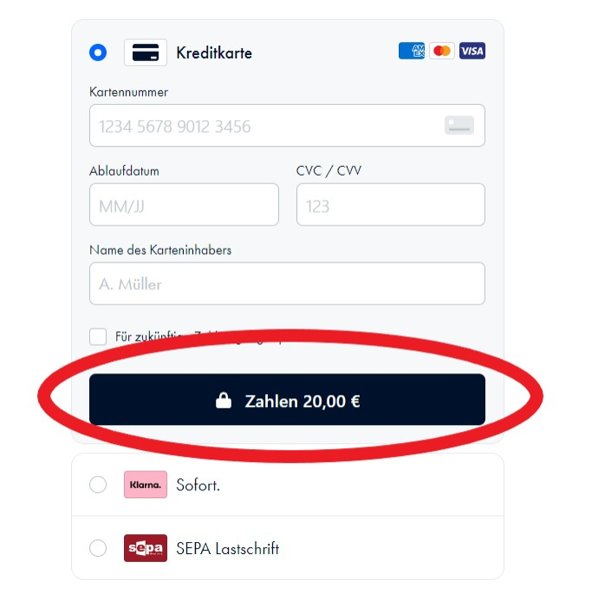Focus the Name des Karteninhabers field
This screenshot has width=592, height=604.
coord(287,284)
